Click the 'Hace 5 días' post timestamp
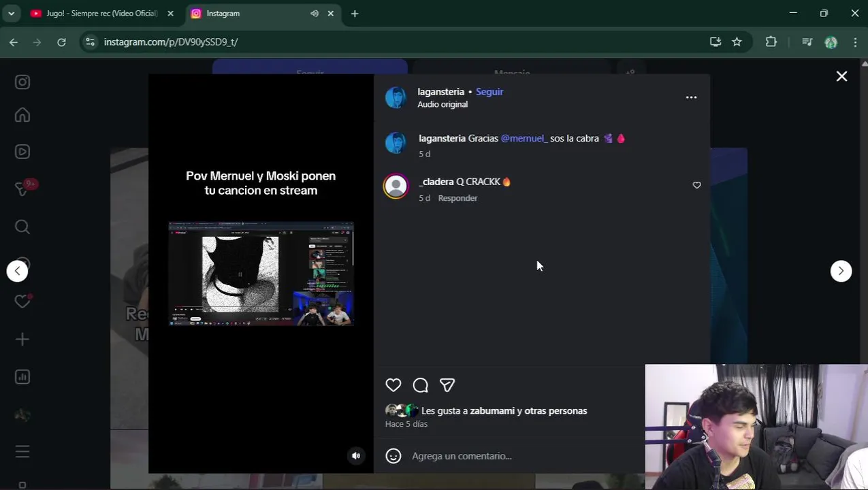The width and height of the screenshot is (868, 490). pyautogui.click(x=406, y=424)
